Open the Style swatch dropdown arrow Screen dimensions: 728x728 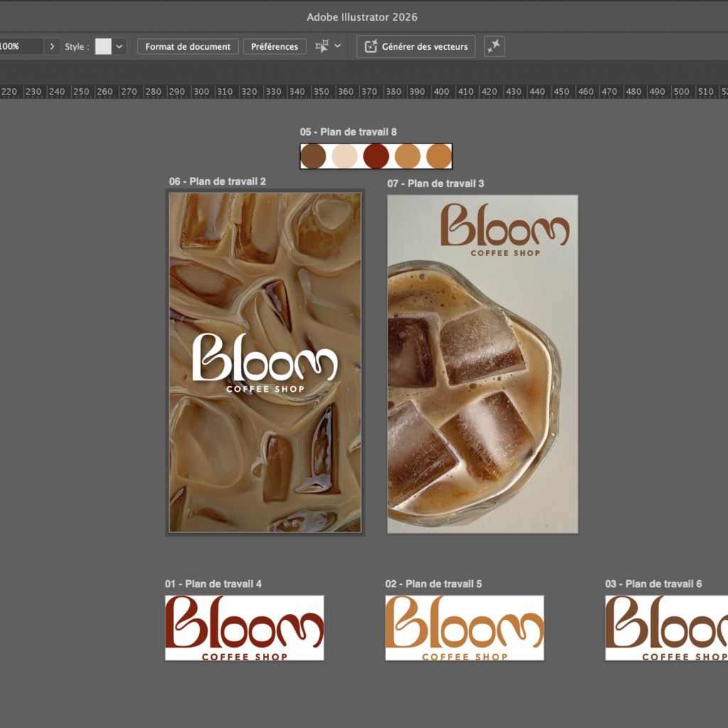(x=119, y=46)
